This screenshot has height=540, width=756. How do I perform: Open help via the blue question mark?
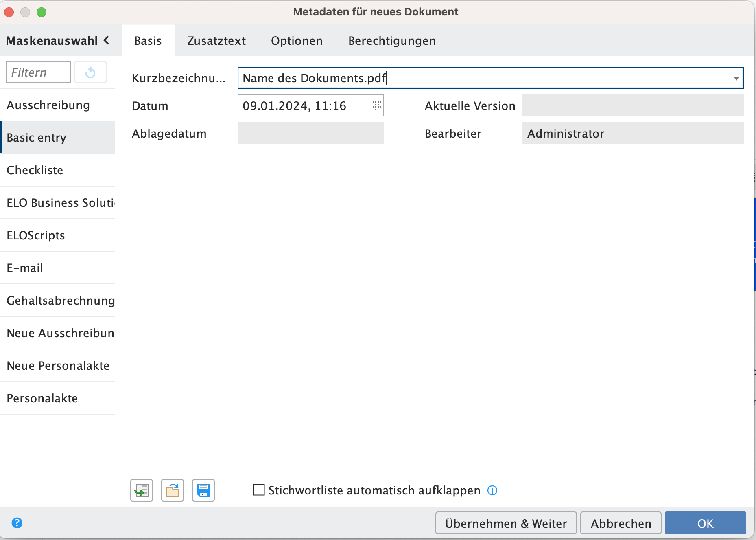[x=17, y=523]
